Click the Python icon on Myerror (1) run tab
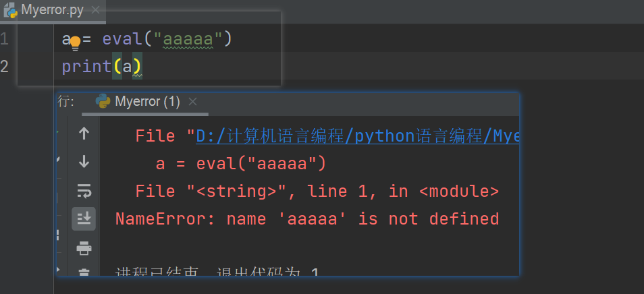The image size is (644, 294). [103, 102]
